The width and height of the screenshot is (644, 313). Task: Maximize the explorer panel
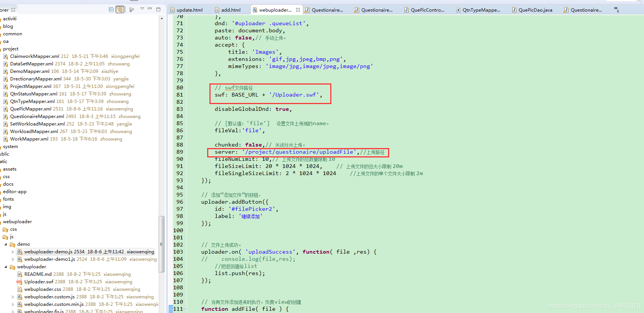158,9
